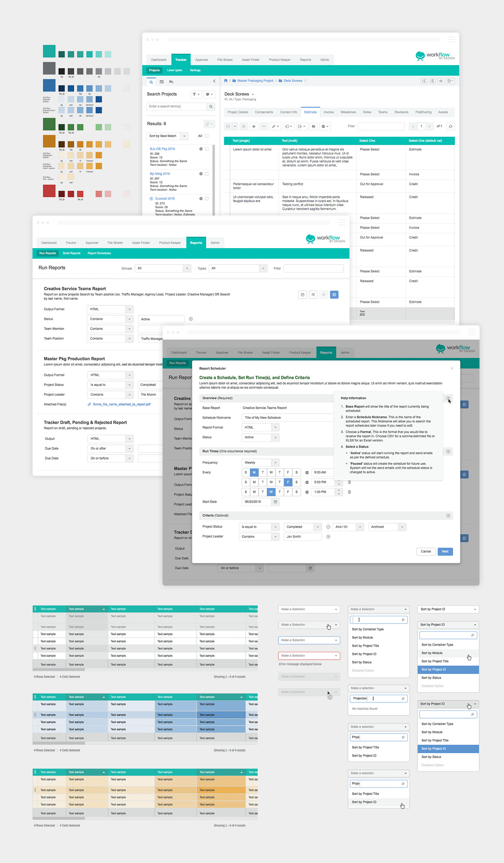Screen dimensions: 504x863
Task: Click the minus circle after Completed criteria
Action: (328, 527)
